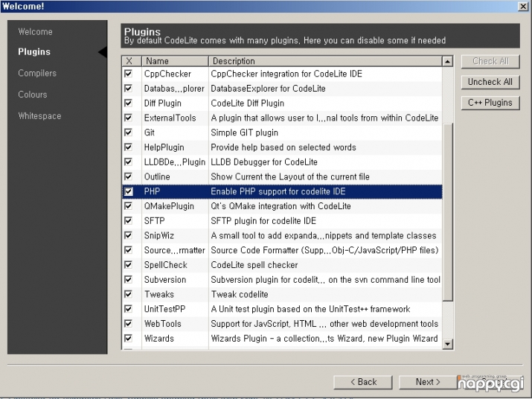Toggle the UnitTestPP plugin checkbox
Screen dimensions: 532x399
(x=128, y=309)
